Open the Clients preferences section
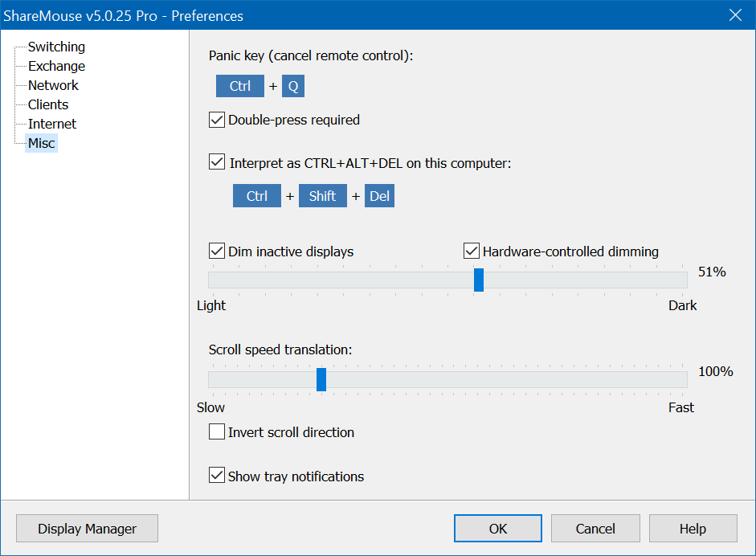Image resolution: width=756 pixels, height=556 pixels. tap(48, 104)
